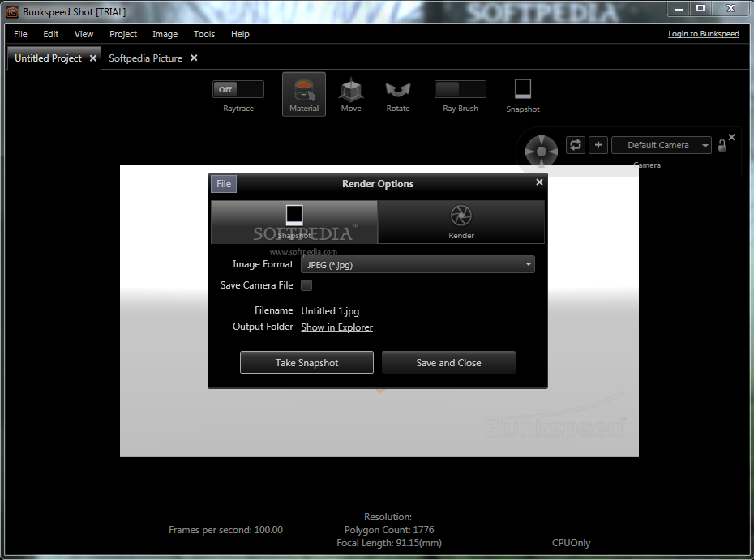Close the Camera panel
Viewport: 754px width, 560px height.
(x=731, y=137)
